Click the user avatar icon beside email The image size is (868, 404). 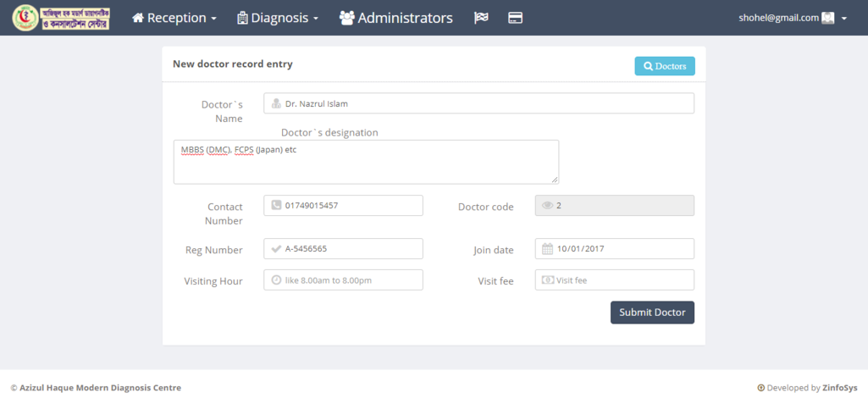point(828,18)
